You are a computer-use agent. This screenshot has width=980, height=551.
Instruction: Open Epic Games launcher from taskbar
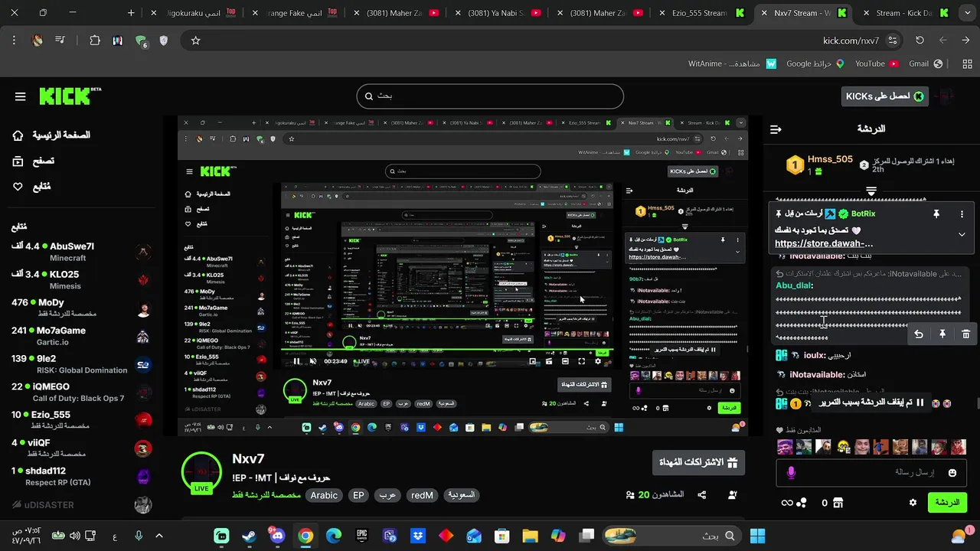coord(361,536)
